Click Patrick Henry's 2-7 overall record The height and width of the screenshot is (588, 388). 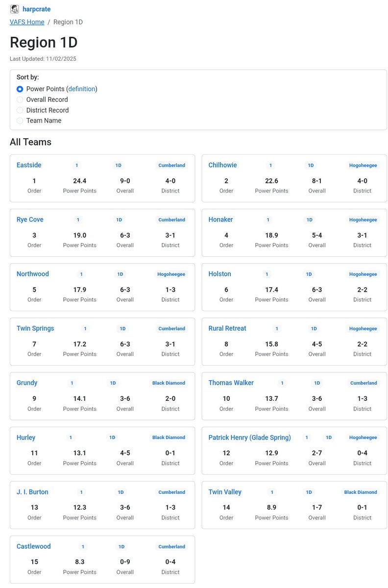317,453
